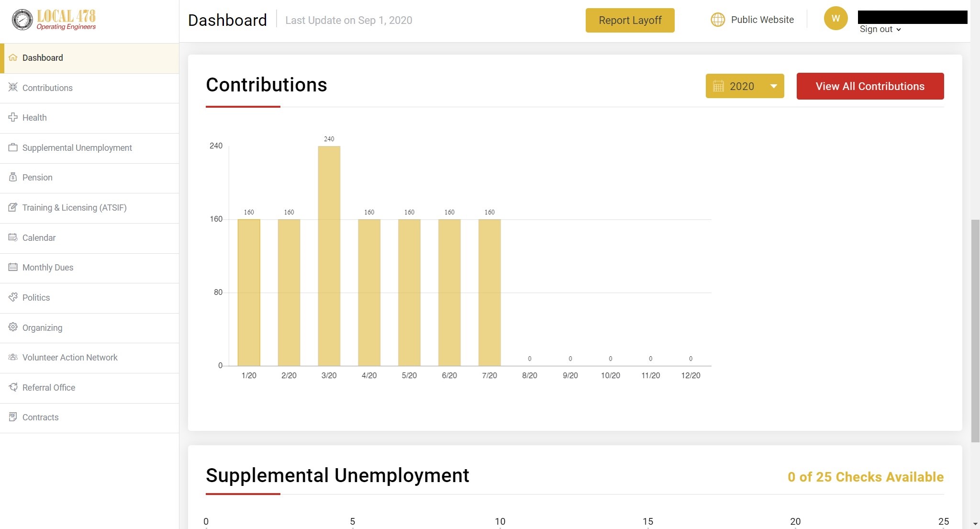Screen dimensions: 980x529
Task: Open the 2020 year dropdown
Action: click(745, 86)
